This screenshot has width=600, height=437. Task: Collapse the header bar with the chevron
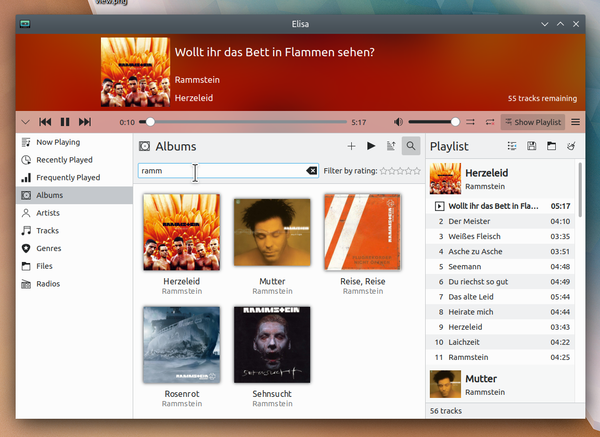[x=25, y=122]
